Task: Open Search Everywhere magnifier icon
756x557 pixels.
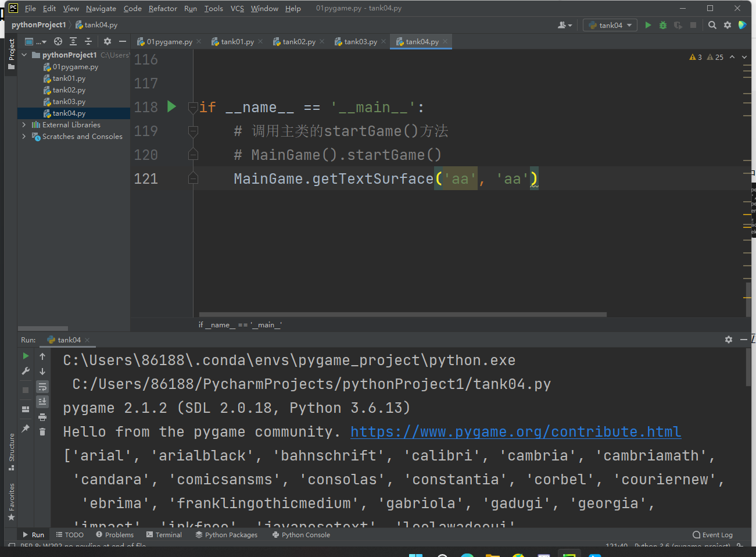Action: point(712,25)
